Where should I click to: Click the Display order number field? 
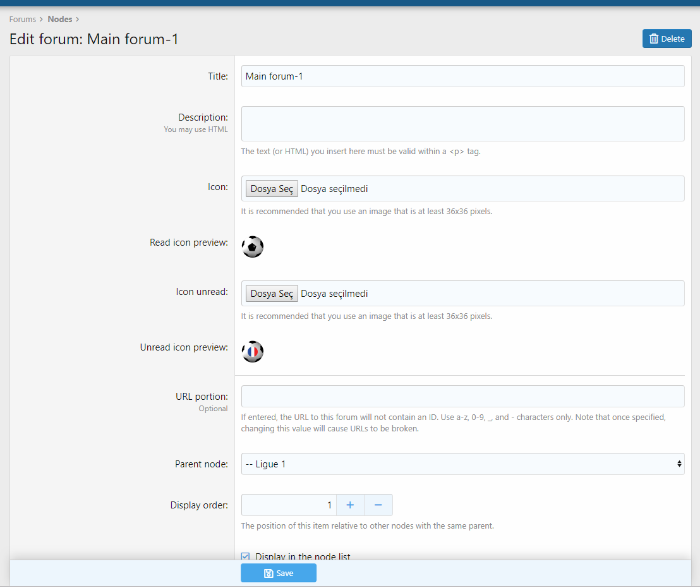pos(289,505)
